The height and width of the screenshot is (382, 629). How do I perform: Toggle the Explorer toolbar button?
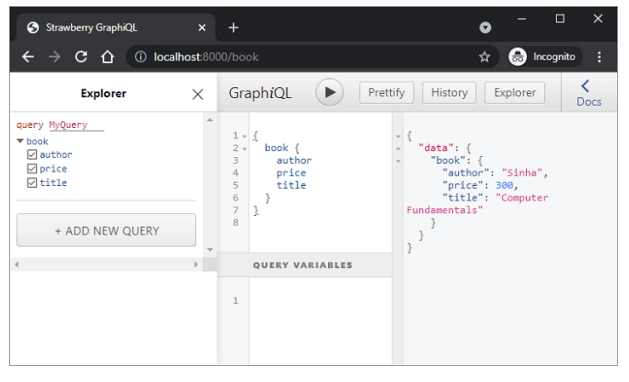pyautogui.click(x=515, y=93)
